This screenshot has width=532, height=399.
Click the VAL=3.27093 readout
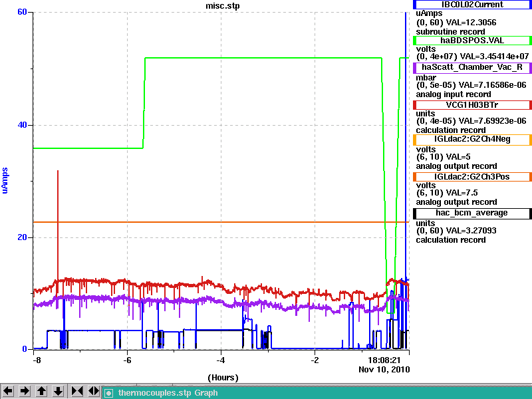[471, 231]
